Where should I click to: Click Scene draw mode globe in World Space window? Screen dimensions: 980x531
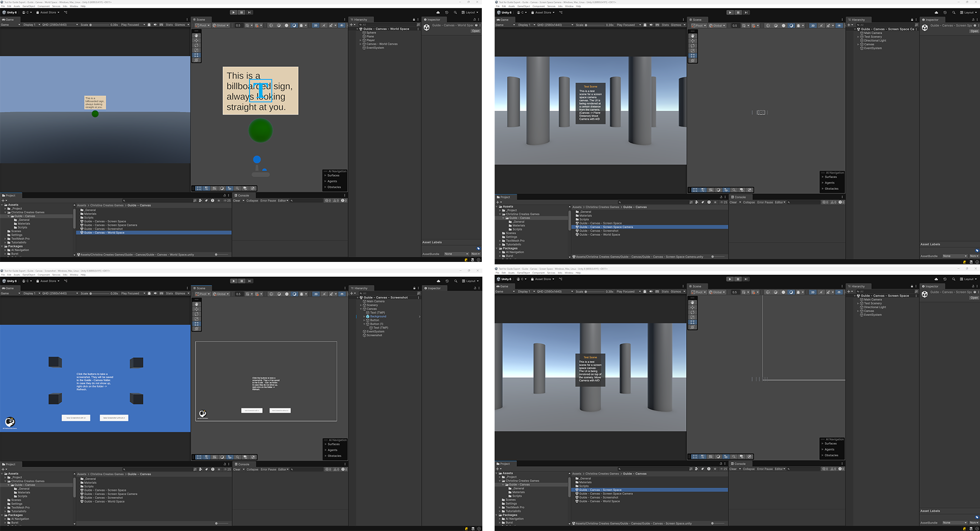[x=272, y=25]
